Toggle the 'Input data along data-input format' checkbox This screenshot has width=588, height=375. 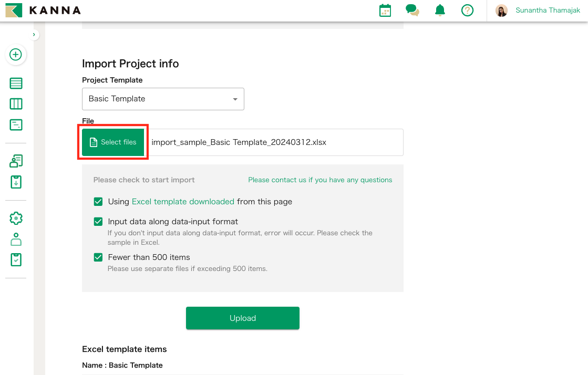click(98, 221)
